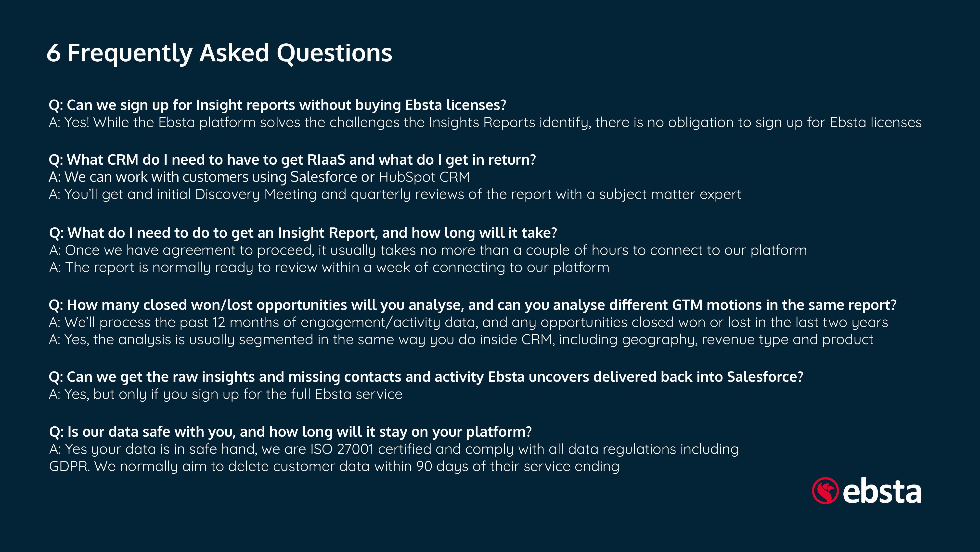Select the closed won/lost opportunities question
The height and width of the screenshot is (552, 980).
tap(473, 305)
